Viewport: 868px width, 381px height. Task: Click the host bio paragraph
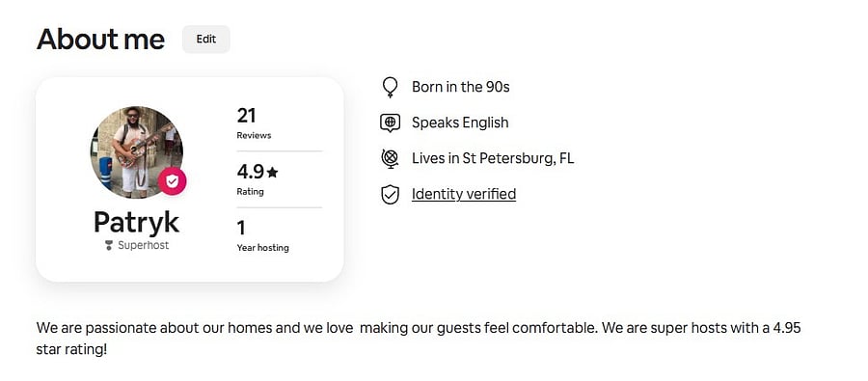point(419,339)
